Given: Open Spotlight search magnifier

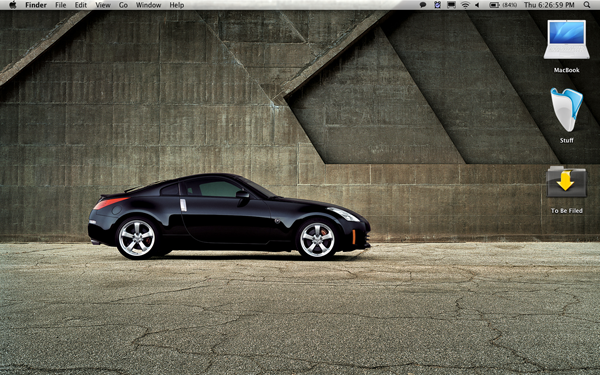Looking at the screenshot, I should tap(587, 5).
